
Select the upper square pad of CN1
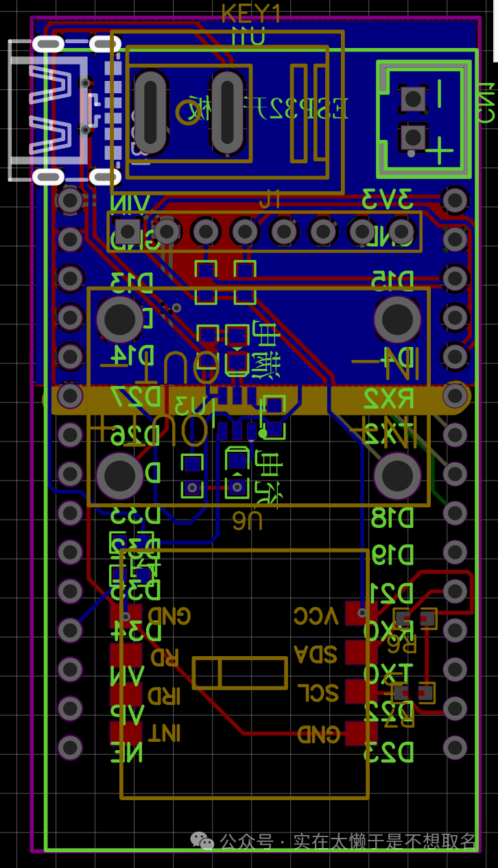(x=413, y=98)
